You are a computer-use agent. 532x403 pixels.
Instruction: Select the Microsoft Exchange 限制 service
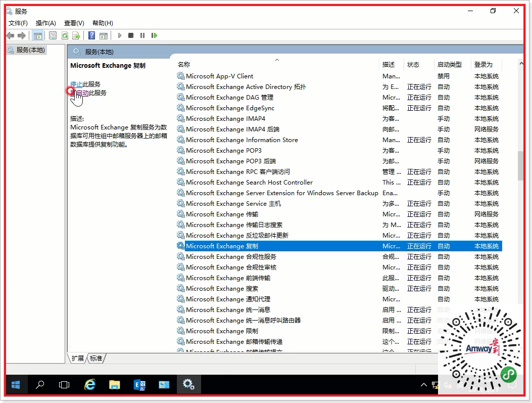point(340,331)
